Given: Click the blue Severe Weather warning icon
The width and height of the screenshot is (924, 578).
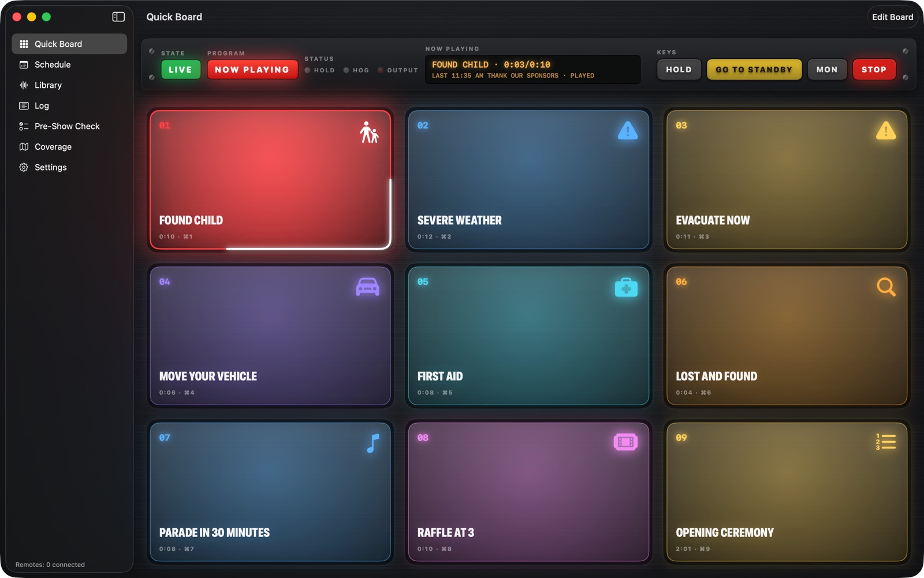Looking at the screenshot, I should [628, 131].
